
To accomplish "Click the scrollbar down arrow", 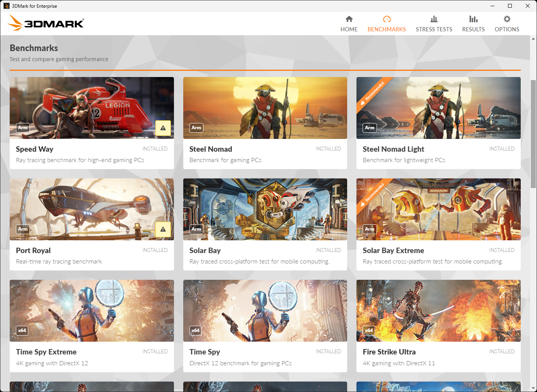I will tap(533, 388).
